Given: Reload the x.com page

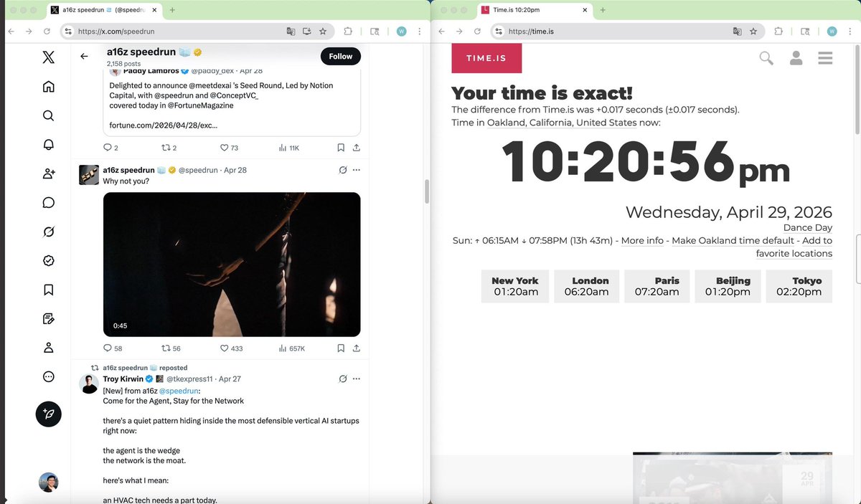Looking at the screenshot, I should 47,32.
